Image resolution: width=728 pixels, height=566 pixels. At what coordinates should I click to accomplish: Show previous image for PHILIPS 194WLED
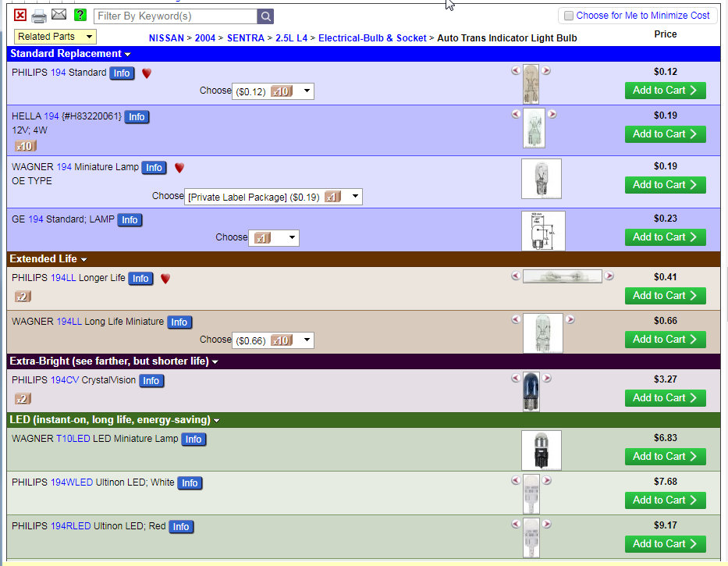pyautogui.click(x=516, y=480)
